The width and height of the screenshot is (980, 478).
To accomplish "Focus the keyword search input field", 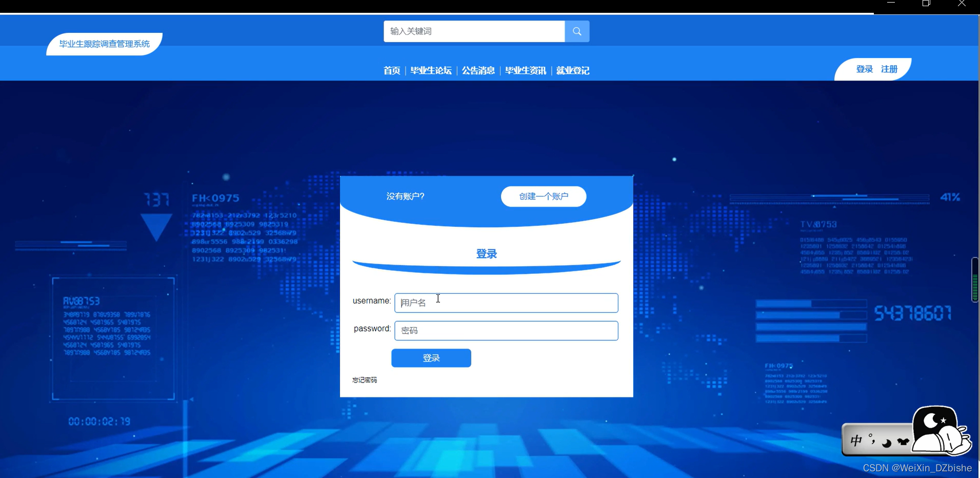I will tap(474, 31).
